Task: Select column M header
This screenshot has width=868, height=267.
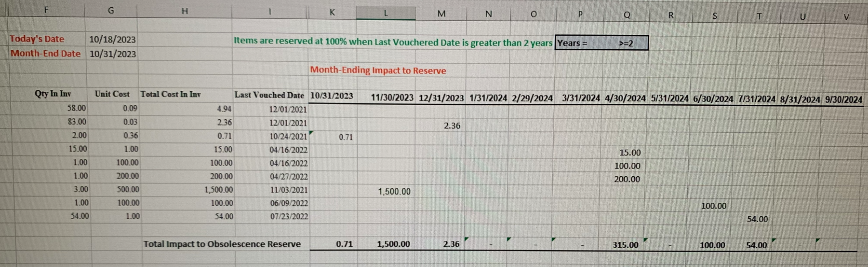Action: coord(441,14)
